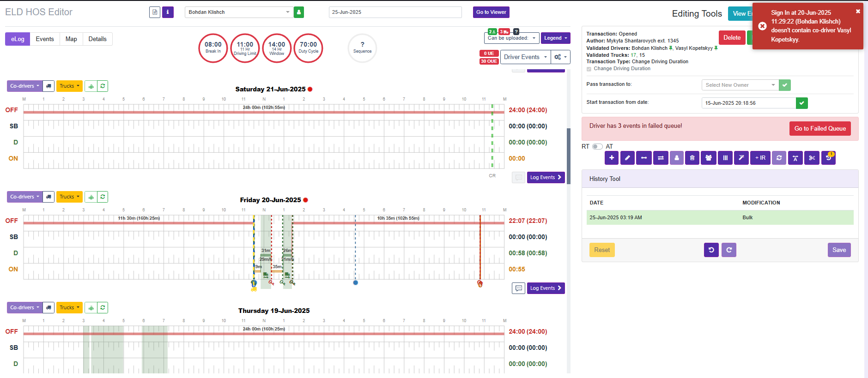Screen dimensions: 868x378
Task: Switch to the eLog tab
Action: 18,39
